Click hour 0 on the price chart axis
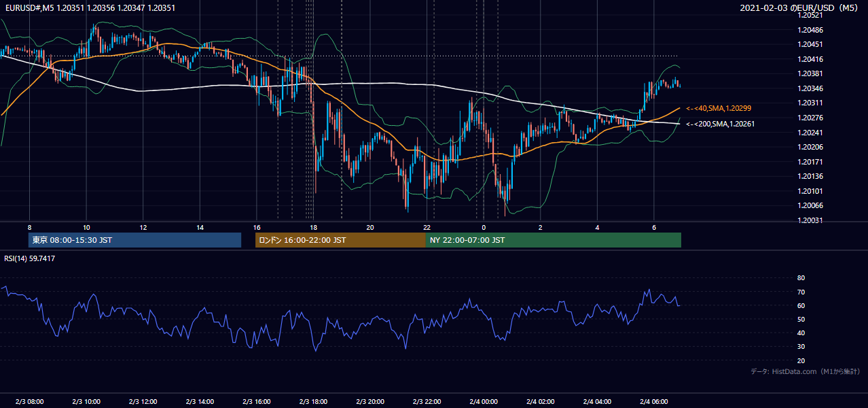868x408 pixels. pyautogui.click(x=484, y=227)
